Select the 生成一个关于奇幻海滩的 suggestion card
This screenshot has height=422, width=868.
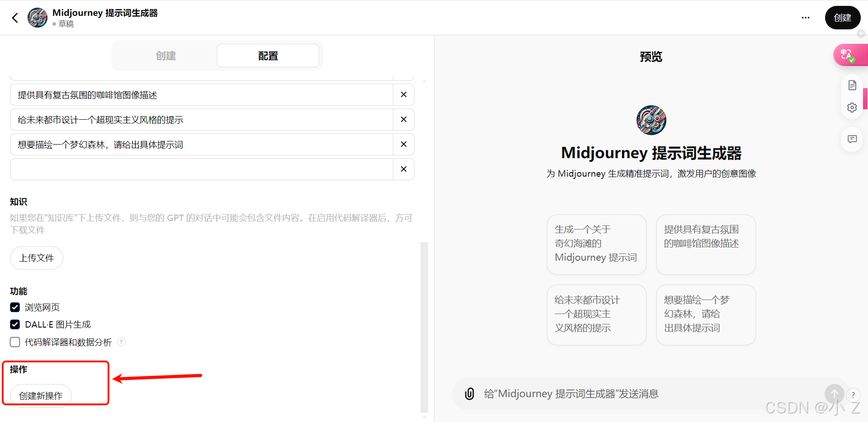(x=596, y=244)
